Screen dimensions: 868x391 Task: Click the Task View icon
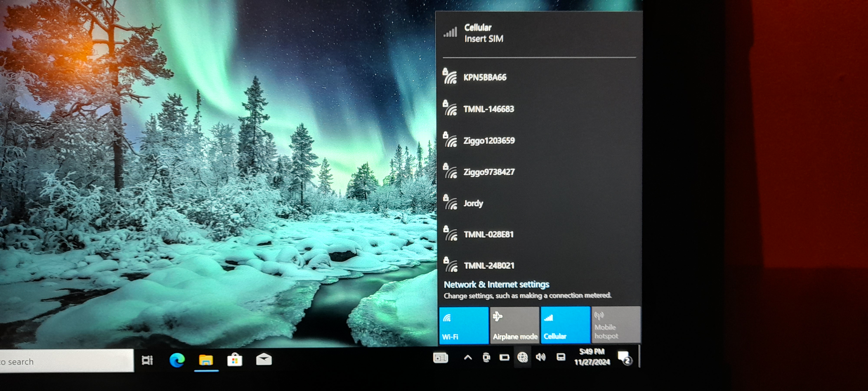pyautogui.click(x=147, y=360)
